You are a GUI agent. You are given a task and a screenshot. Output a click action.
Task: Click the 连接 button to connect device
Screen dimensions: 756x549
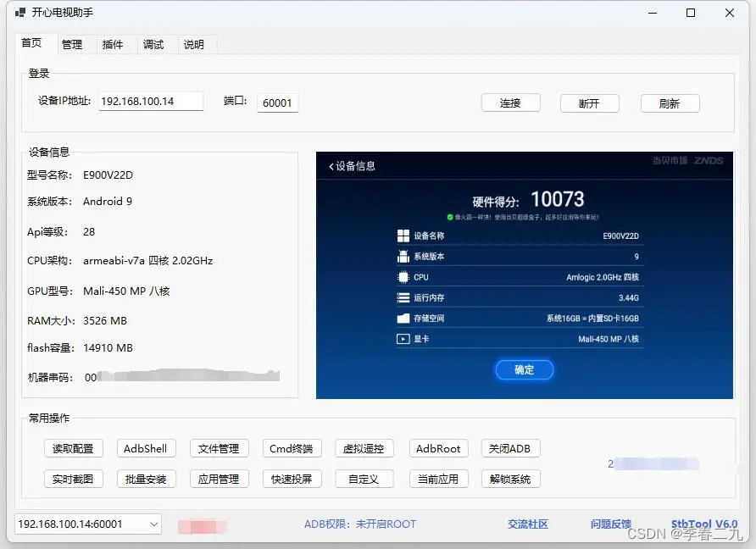[x=510, y=103]
